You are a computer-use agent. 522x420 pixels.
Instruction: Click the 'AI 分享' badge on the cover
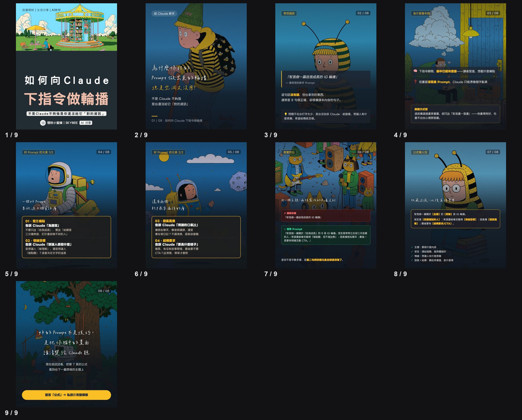click(86, 123)
